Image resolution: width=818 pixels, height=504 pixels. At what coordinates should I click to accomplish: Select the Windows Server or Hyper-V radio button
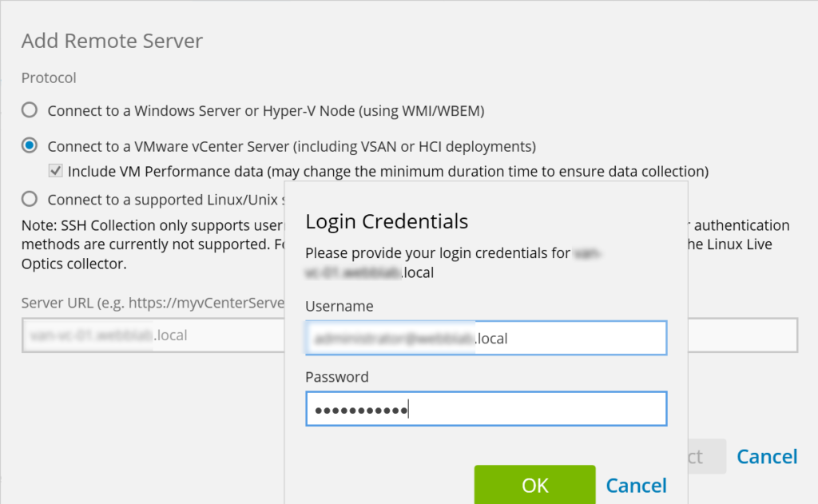[x=30, y=110]
